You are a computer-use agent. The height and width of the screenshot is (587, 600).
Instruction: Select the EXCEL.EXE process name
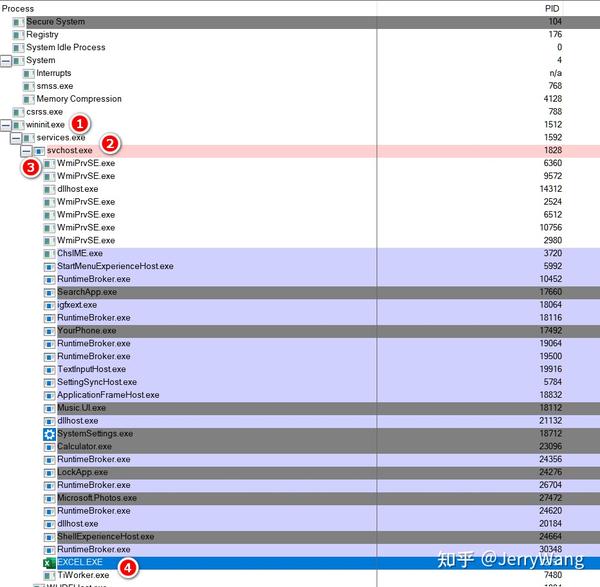(x=80, y=562)
